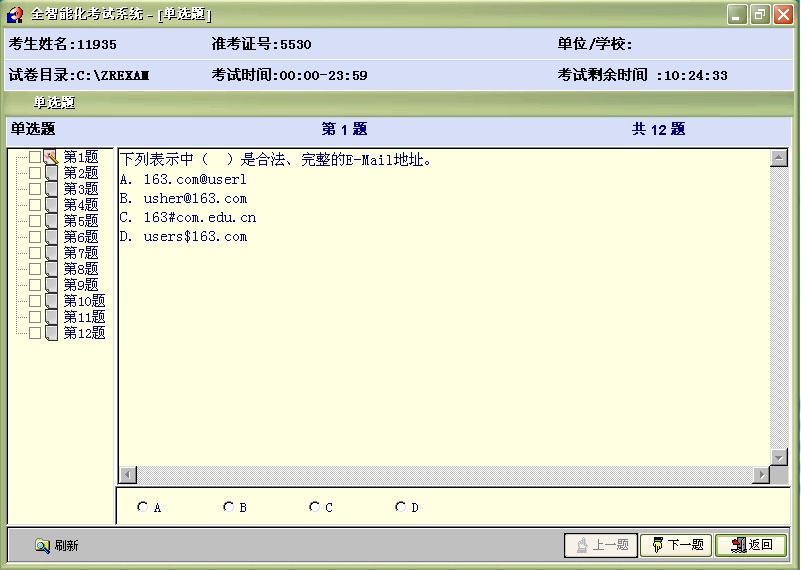
Task: Open question 第1题 in the tree
Action: [81, 157]
